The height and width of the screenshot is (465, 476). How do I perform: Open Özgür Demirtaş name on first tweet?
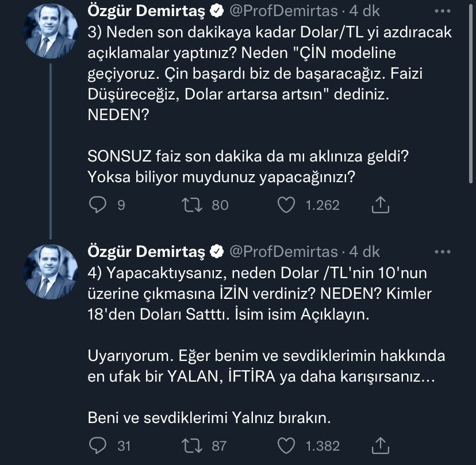pyautogui.click(x=147, y=11)
